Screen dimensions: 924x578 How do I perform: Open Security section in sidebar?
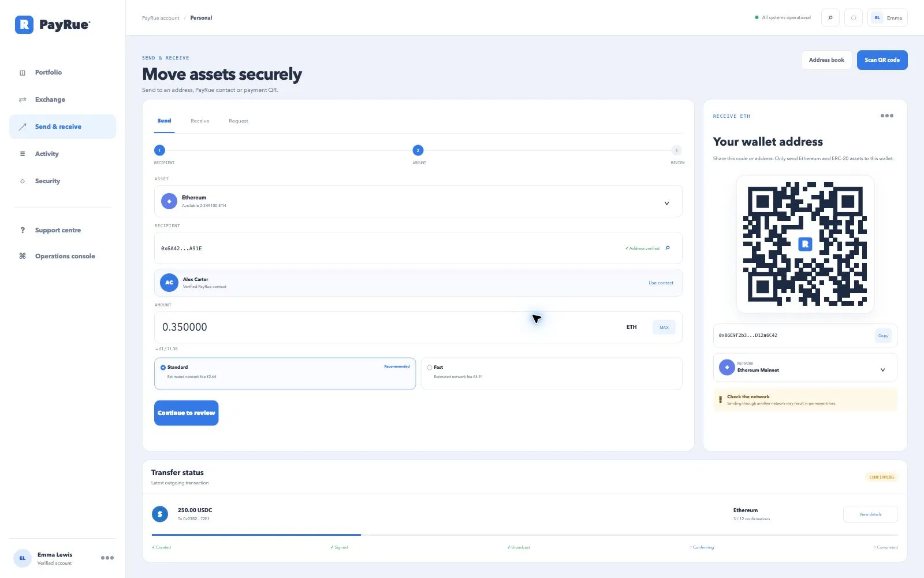coord(62,181)
